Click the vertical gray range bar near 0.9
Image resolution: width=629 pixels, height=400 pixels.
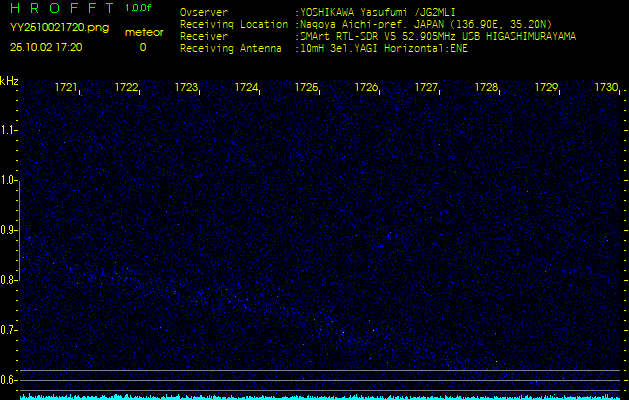[x=20, y=231]
